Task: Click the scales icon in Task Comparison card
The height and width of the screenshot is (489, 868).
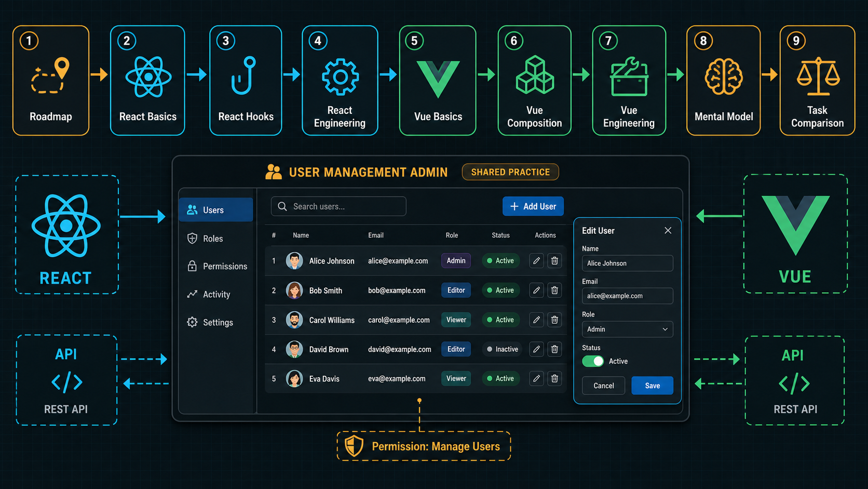Action: point(818,76)
